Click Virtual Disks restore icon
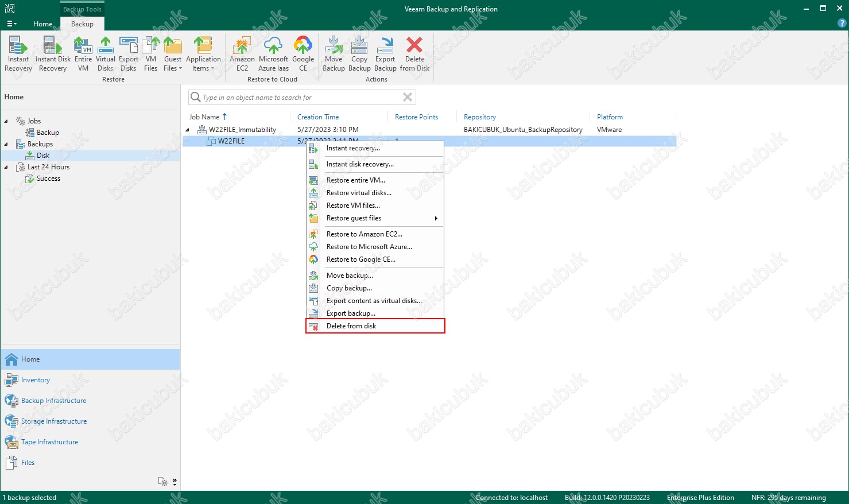 tap(106, 54)
